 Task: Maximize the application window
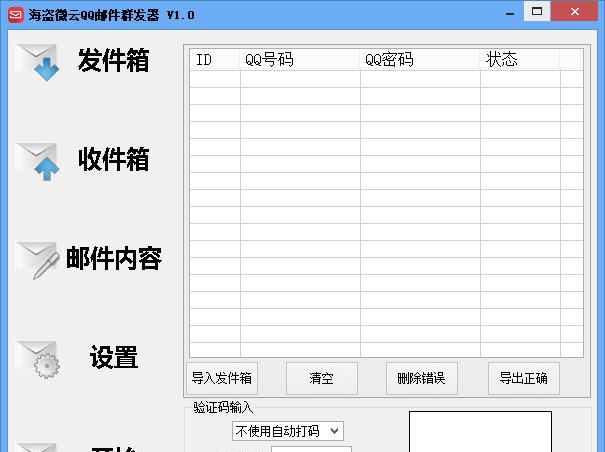click(537, 11)
